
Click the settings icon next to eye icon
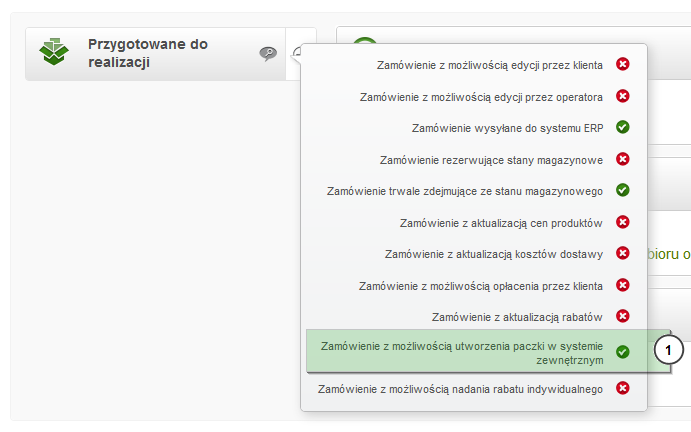tap(295, 54)
